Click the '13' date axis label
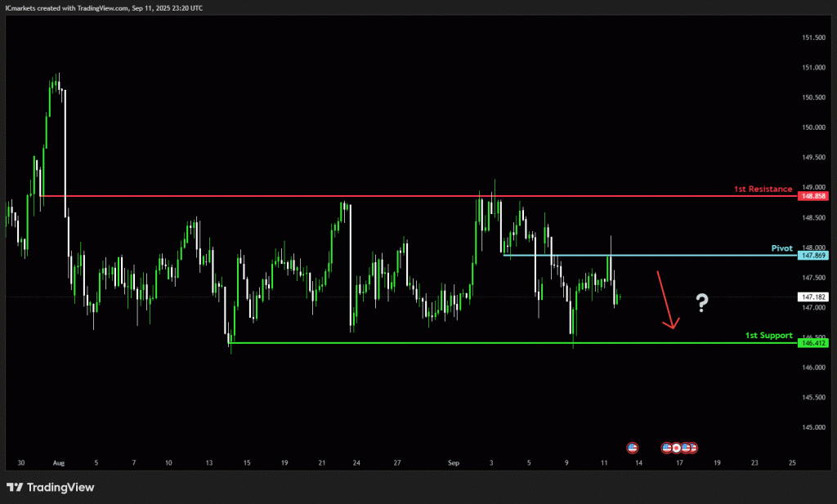Screen dimensions: 837x504 tap(209, 463)
